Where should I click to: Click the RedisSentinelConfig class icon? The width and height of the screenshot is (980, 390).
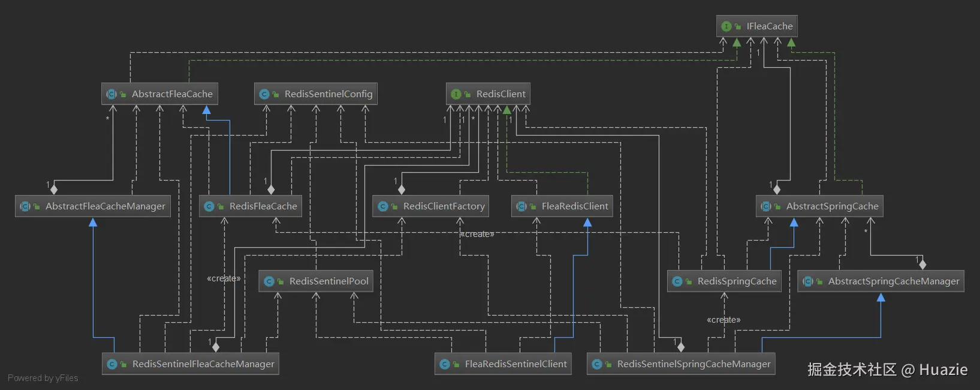tap(264, 94)
